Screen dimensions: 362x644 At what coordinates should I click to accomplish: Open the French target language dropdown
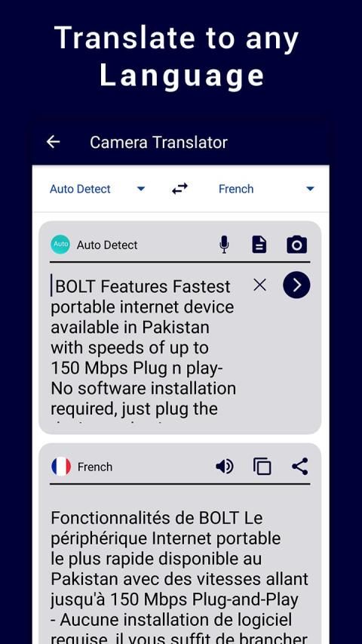click(266, 189)
